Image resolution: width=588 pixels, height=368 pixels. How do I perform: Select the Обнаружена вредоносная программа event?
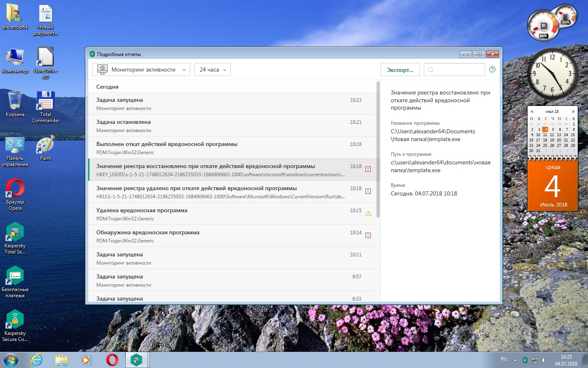coord(220,236)
